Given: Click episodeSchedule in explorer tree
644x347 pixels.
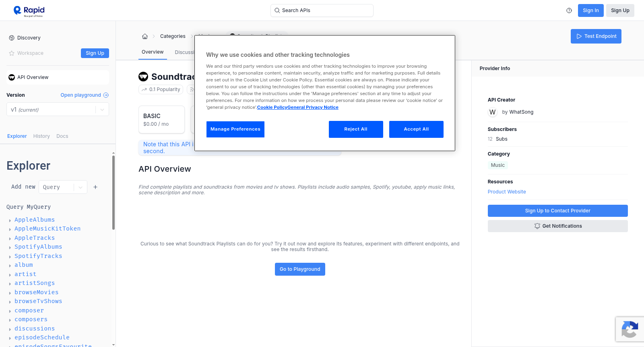Looking at the screenshot, I should point(42,337).
